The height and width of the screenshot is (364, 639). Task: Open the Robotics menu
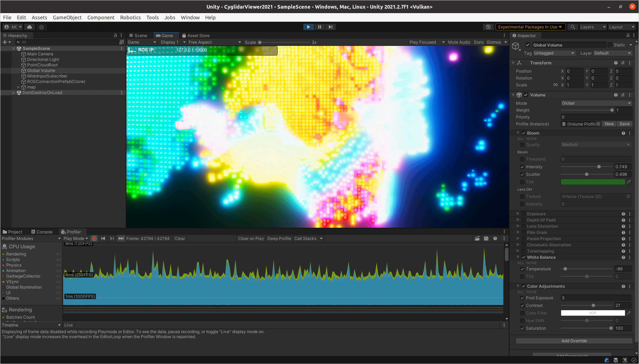[x=130, y=17]
